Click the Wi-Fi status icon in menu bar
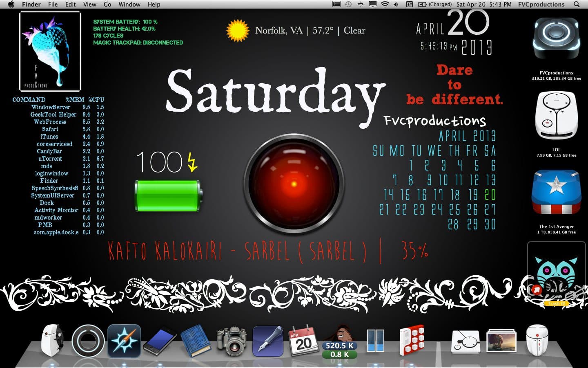The image size is (588, 368). [385, 4]
